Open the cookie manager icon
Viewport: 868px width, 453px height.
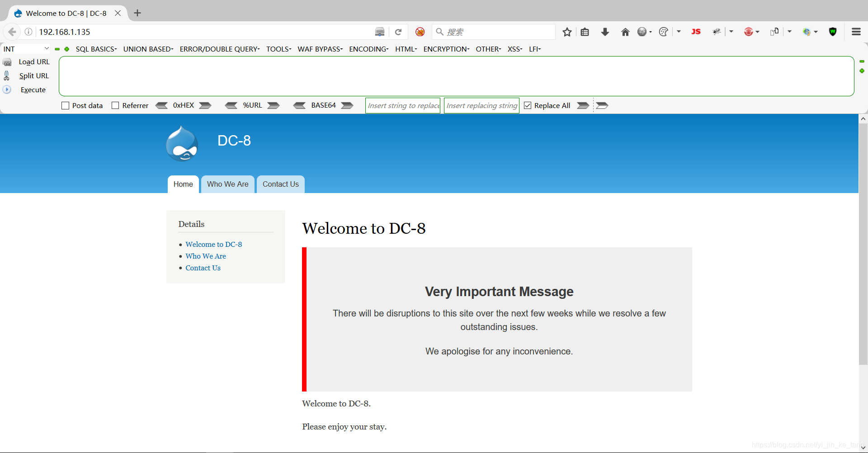pos(664,32)
